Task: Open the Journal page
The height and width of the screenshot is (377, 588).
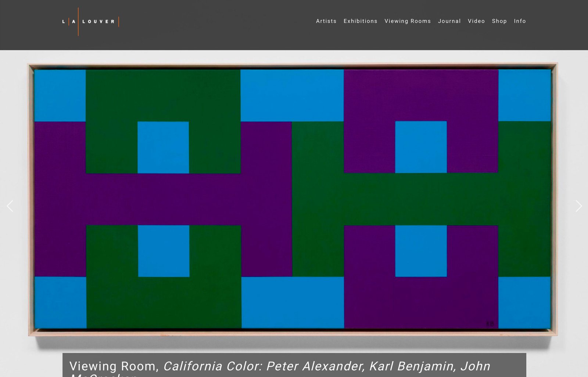Action: (449, 21)
